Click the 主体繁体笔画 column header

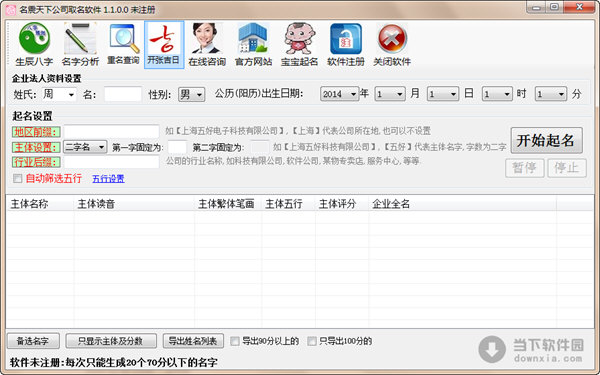tap(228, 204)
